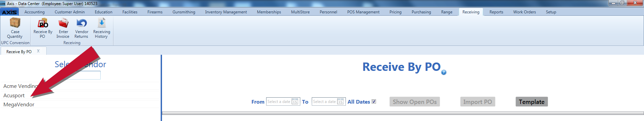Click the vendor search box

coord(80,75)
